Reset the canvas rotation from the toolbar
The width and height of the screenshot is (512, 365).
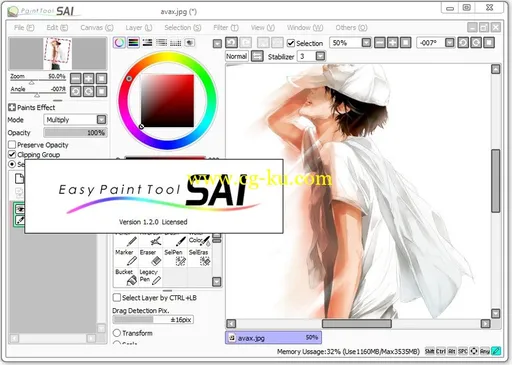[489, 43]
